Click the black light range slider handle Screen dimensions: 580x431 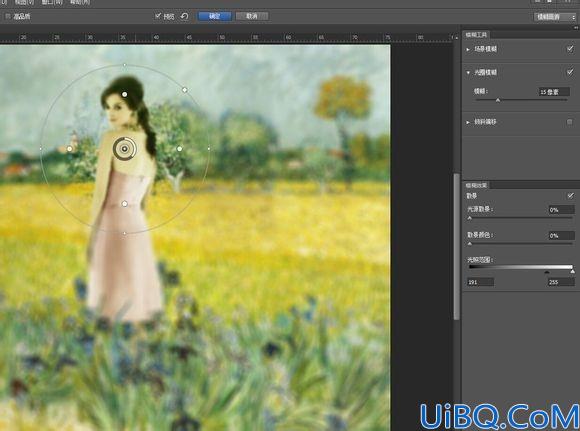click(x=547, y=272)
